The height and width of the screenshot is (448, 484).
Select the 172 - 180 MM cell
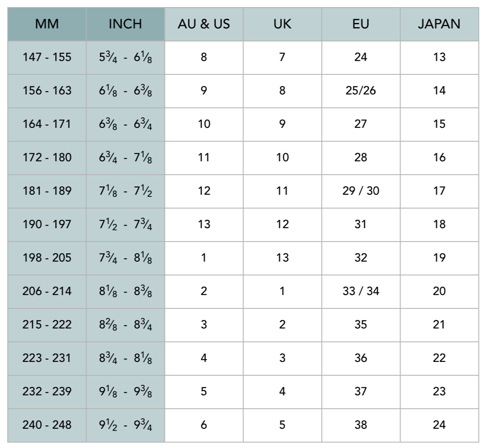[x=47, y=158]
